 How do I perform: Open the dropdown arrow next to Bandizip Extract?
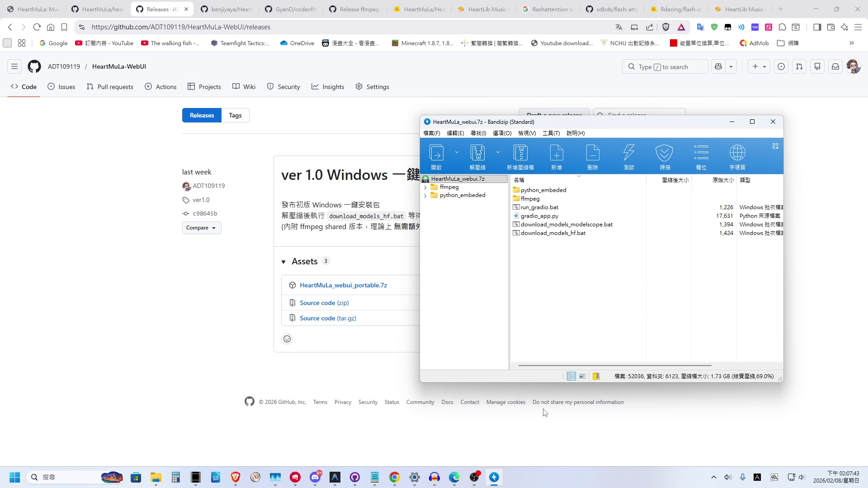tap(498, 152)
